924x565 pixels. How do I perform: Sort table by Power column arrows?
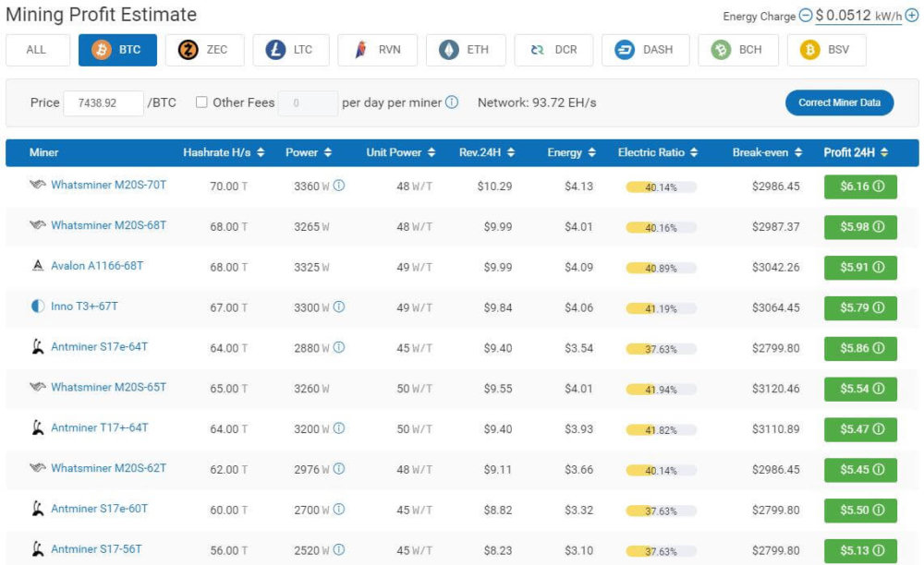tap(328, 152)
